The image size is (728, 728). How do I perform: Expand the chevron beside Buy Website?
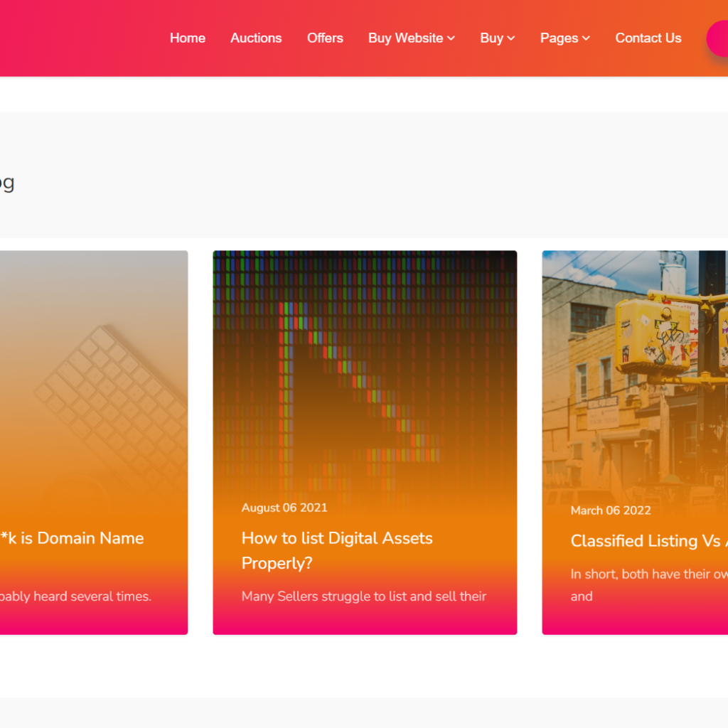[451, 39]
